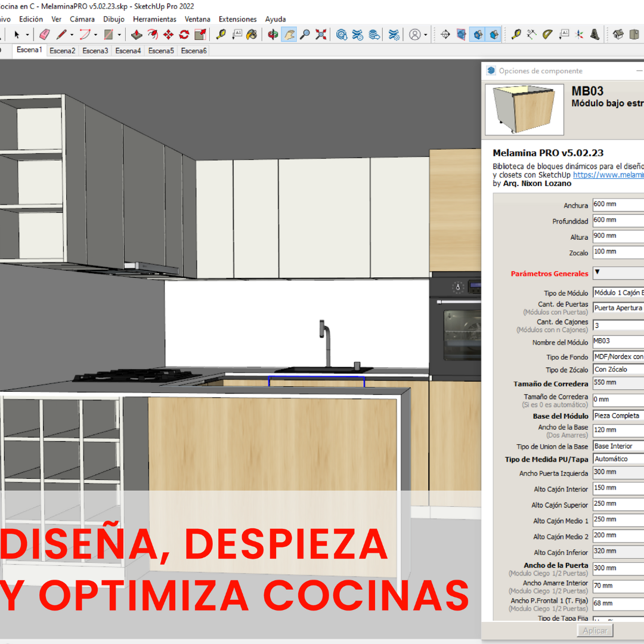Select the Section Plane tool

click(x=445, y=35)
